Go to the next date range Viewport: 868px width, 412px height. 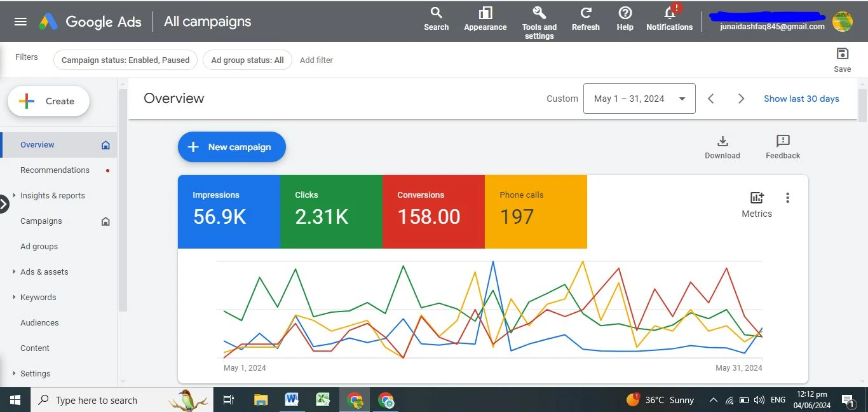(741, 99)
